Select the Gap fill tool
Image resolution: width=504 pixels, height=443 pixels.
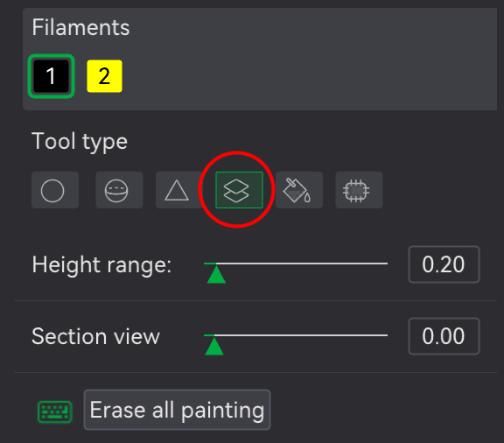(x=359, y=190)
